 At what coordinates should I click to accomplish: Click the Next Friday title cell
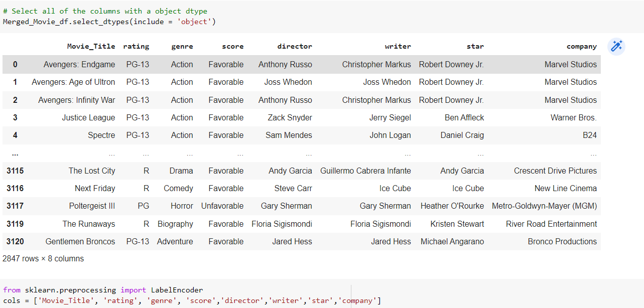[x=95, y=188]
